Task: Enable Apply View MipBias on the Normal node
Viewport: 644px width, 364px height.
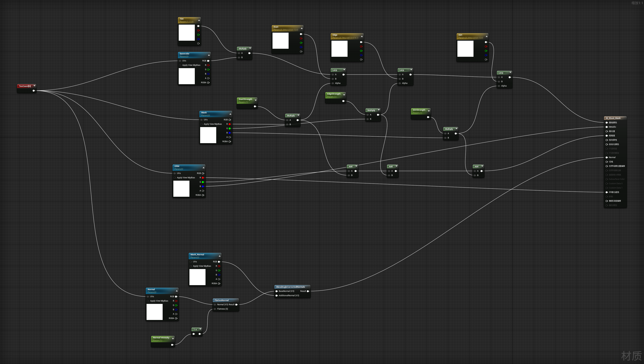Action: tap(148, 301)
